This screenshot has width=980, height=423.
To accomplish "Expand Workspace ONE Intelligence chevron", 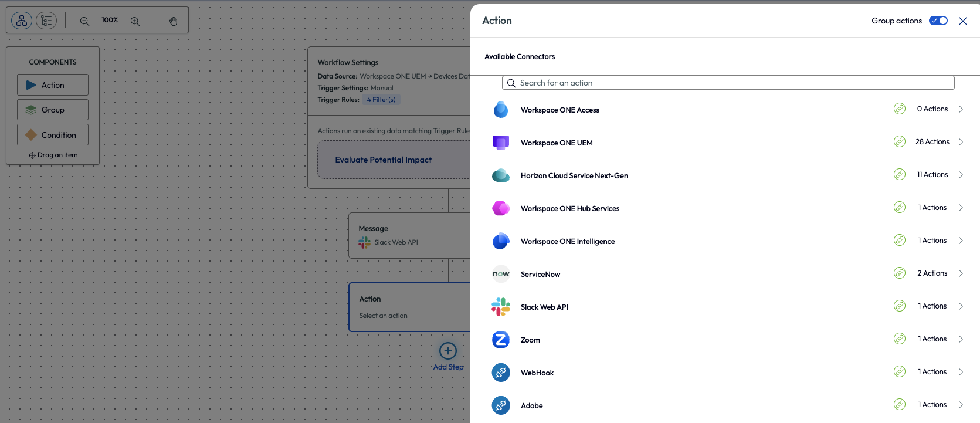I will point(961,241).
